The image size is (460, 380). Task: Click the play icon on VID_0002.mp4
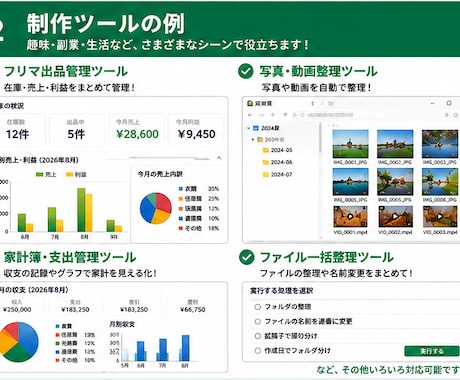click(x=395, y=217)
